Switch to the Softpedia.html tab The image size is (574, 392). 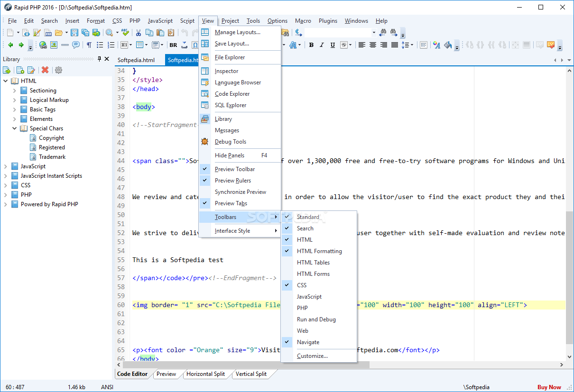136,60
